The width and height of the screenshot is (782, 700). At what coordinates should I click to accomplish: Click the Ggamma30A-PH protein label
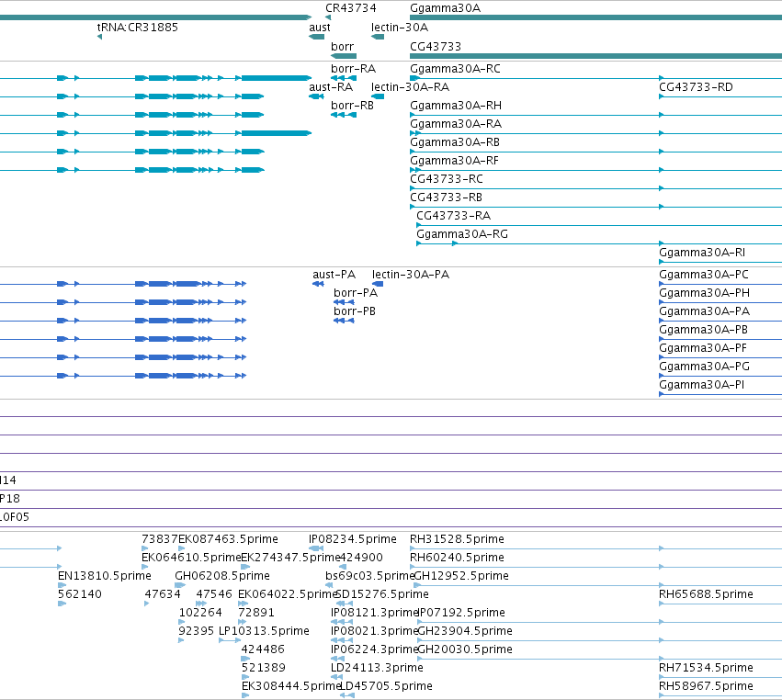click(x=704, y=293)
